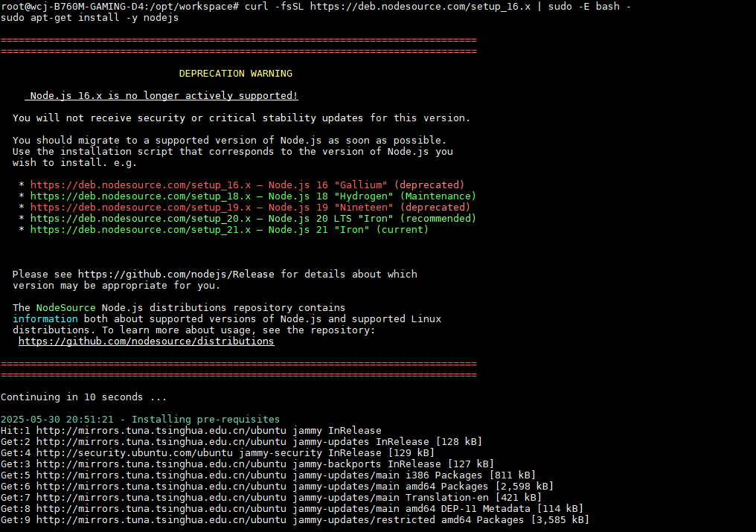This screenshot has width=756, height=532.
Task: Click the github.com/nodejs/Release URL text
Action: pos(176,275)
